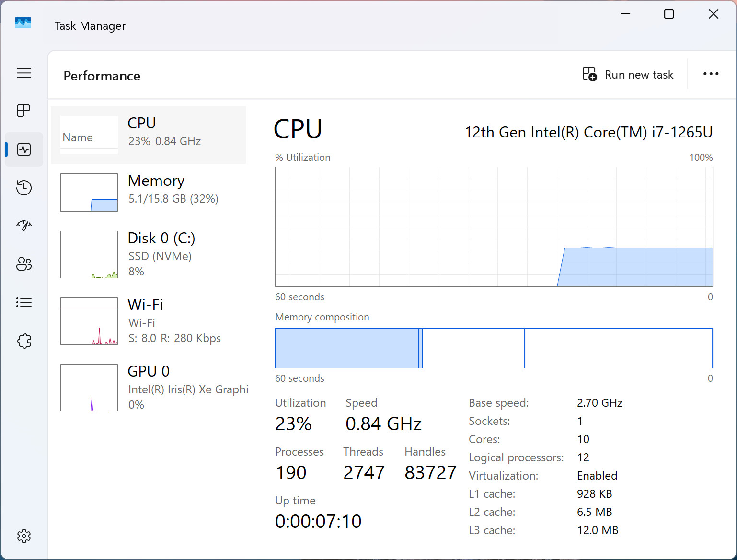
Task: Select the Wi-Fi performance item
Action: [149, 321]
